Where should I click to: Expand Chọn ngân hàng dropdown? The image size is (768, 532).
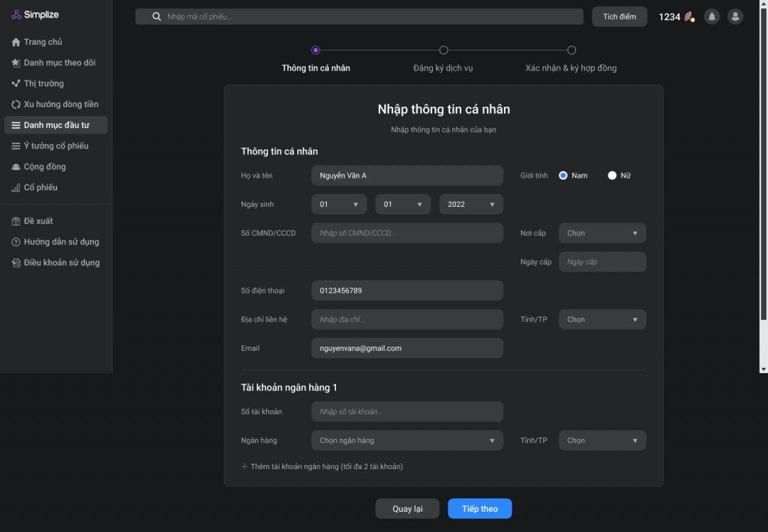click(406, 441)
